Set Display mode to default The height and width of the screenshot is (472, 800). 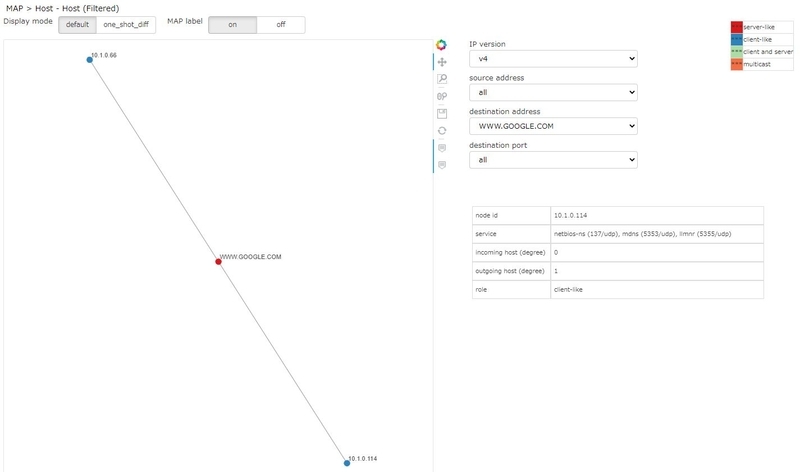pos(78,24)
